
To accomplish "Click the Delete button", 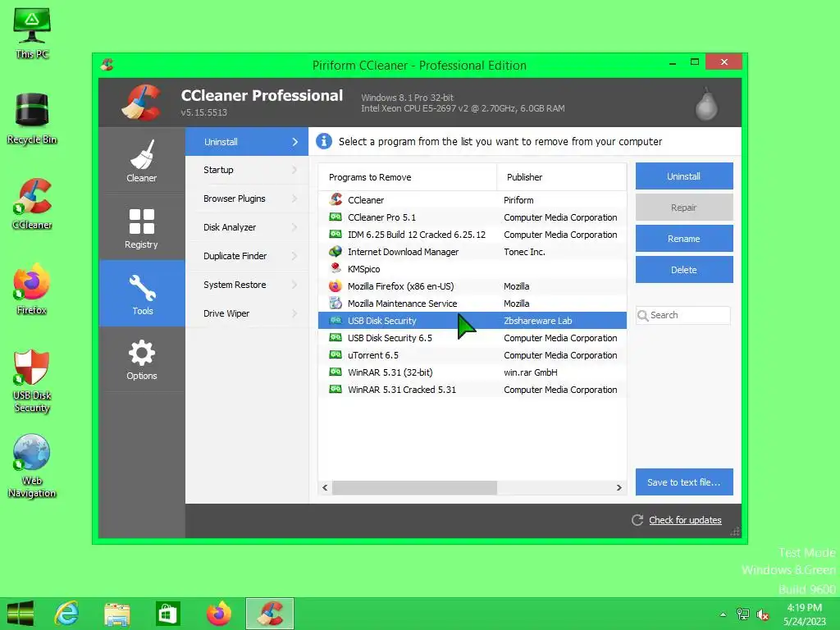I will point(684,269).
